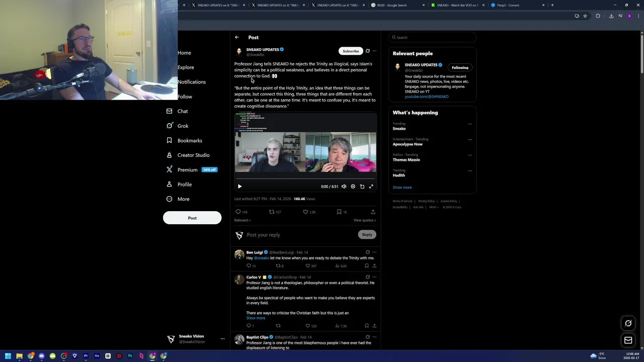
Task: Open Chat from the sidebar
Action: (x=177, y=111)
